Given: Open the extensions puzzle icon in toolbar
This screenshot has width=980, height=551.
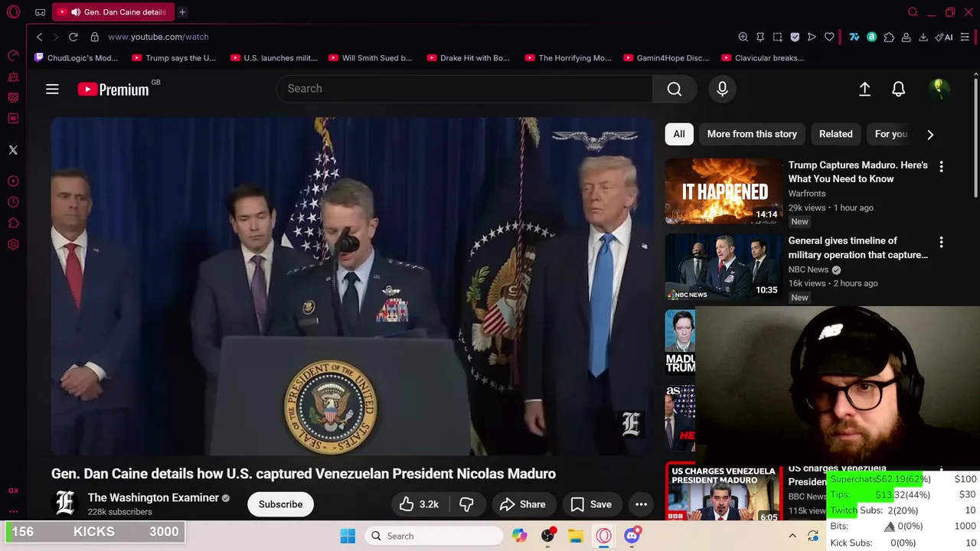Looking at the screenshot, I should pyautogui.click(x=889, y=37).
